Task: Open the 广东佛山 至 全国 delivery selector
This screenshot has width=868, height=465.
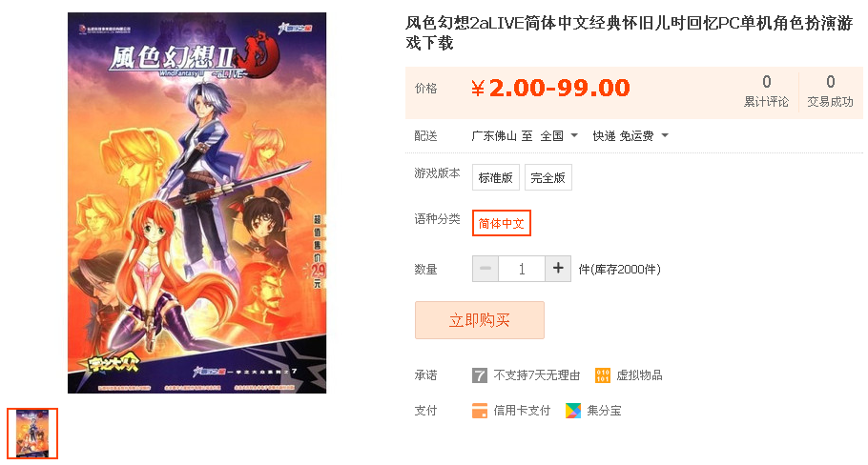Action: 525,136
